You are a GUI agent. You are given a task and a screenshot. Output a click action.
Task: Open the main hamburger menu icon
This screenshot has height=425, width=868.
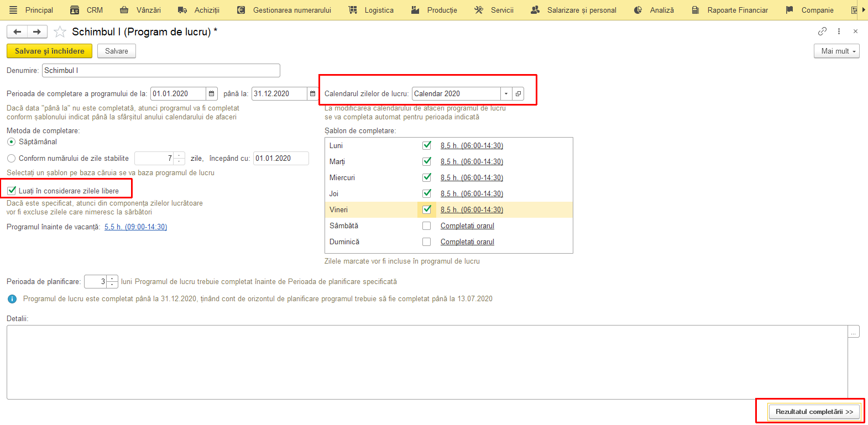[13, 10]
